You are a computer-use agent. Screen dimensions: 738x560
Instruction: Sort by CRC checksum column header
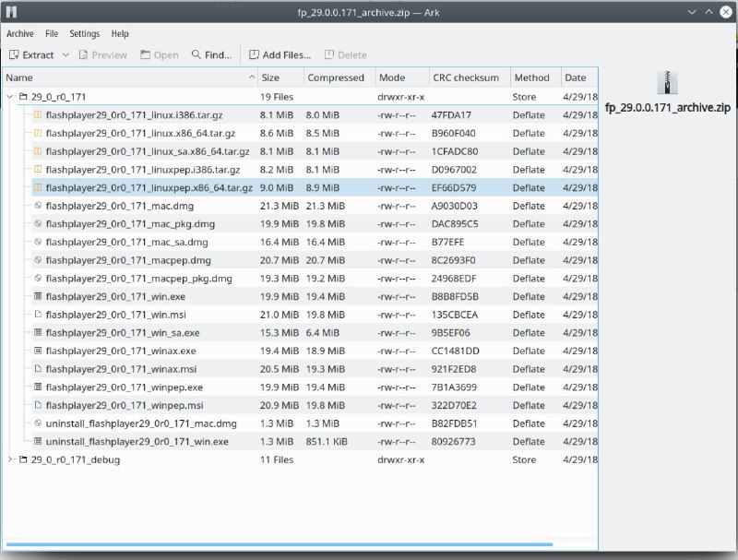click(x=467, y=77)
